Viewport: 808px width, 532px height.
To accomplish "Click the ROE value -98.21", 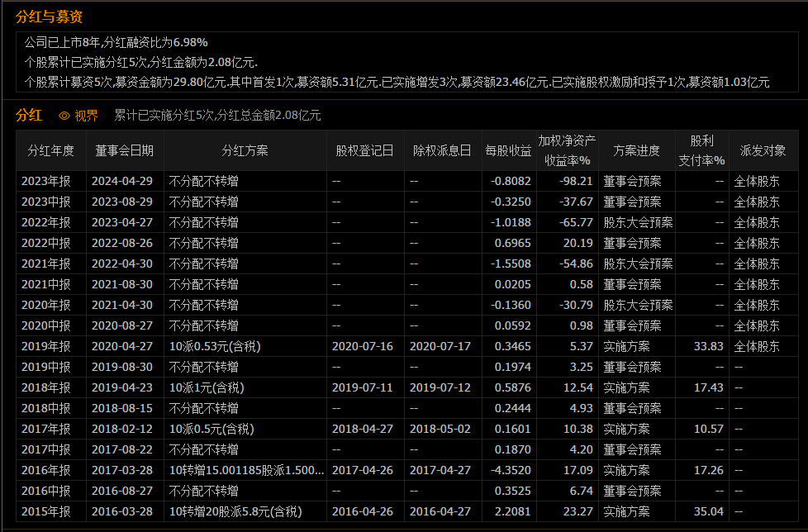I will (x=576, y=181).
